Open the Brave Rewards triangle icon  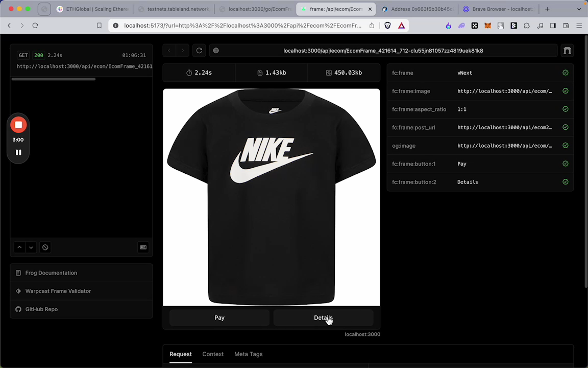tap(402, 26)
